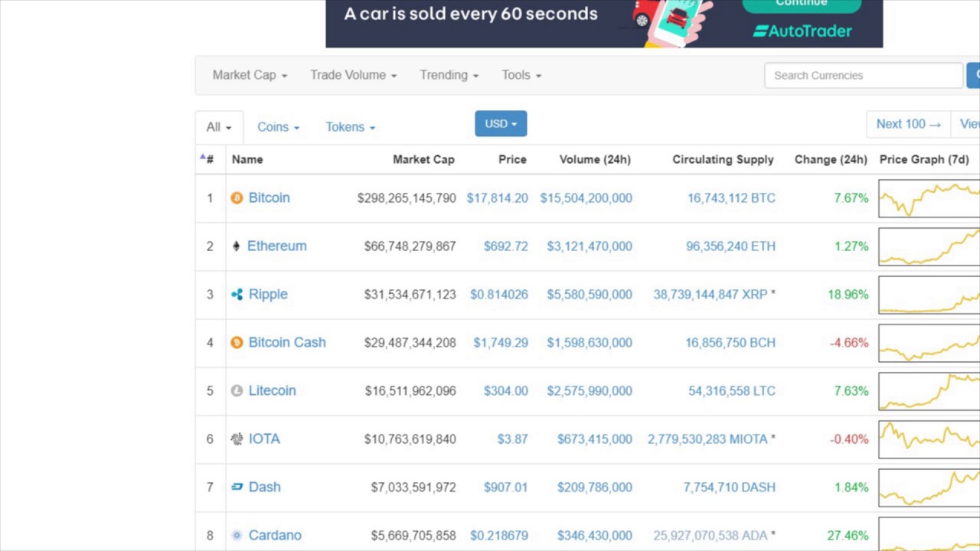980x551 pixels.
Task: Click Litecoin price $304.00
Action: tap(505, 391)
